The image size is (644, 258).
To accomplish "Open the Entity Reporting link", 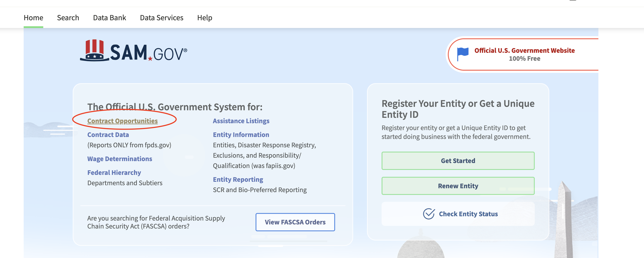I will click(x=238, y=179).
